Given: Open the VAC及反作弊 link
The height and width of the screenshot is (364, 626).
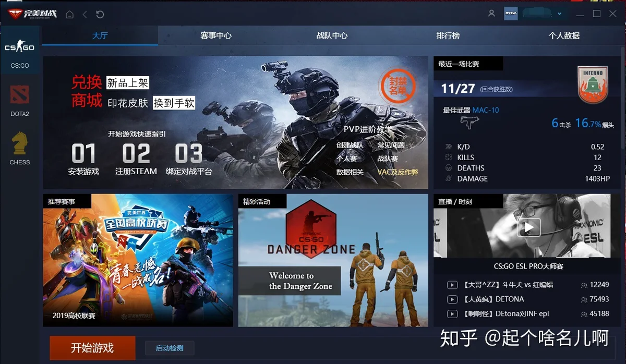Looking at the screenshot, I should coord(398,172).
